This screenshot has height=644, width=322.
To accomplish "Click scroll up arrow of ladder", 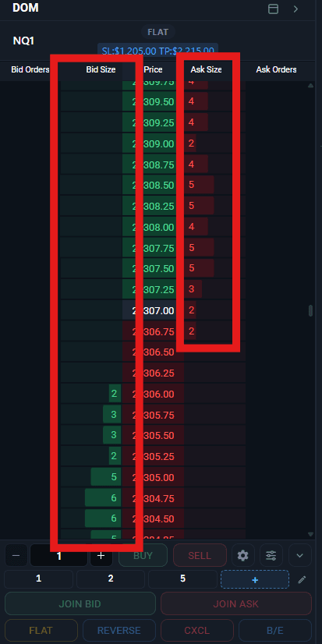I will point(311,86).
